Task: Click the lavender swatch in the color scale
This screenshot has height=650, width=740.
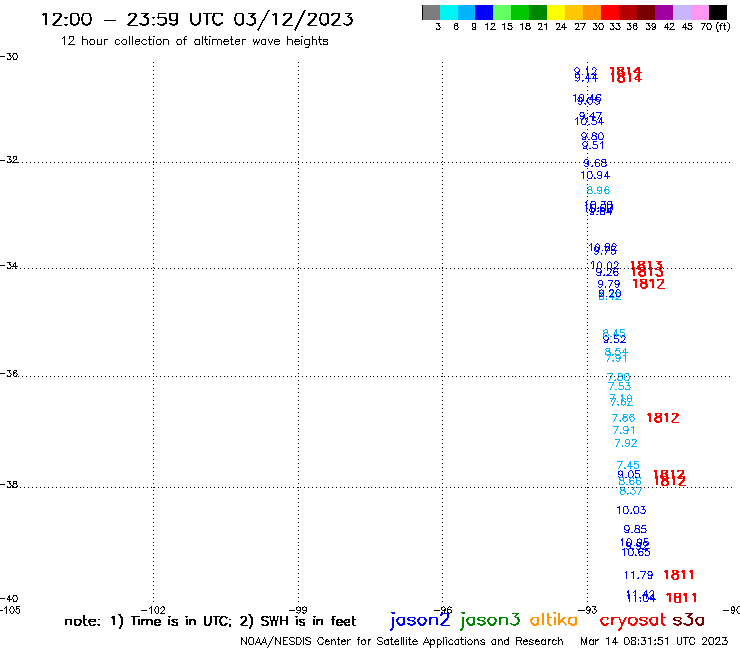Action: pos(681,12)
